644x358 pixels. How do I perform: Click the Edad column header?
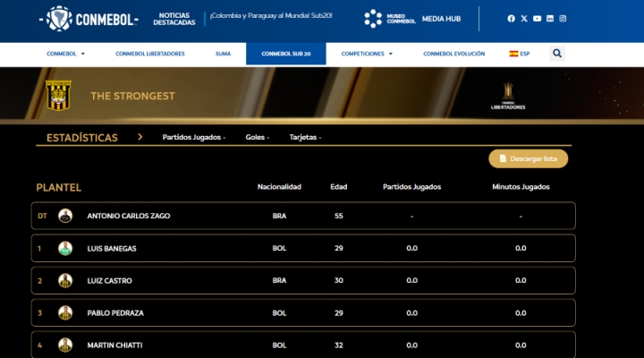point(338,187)
